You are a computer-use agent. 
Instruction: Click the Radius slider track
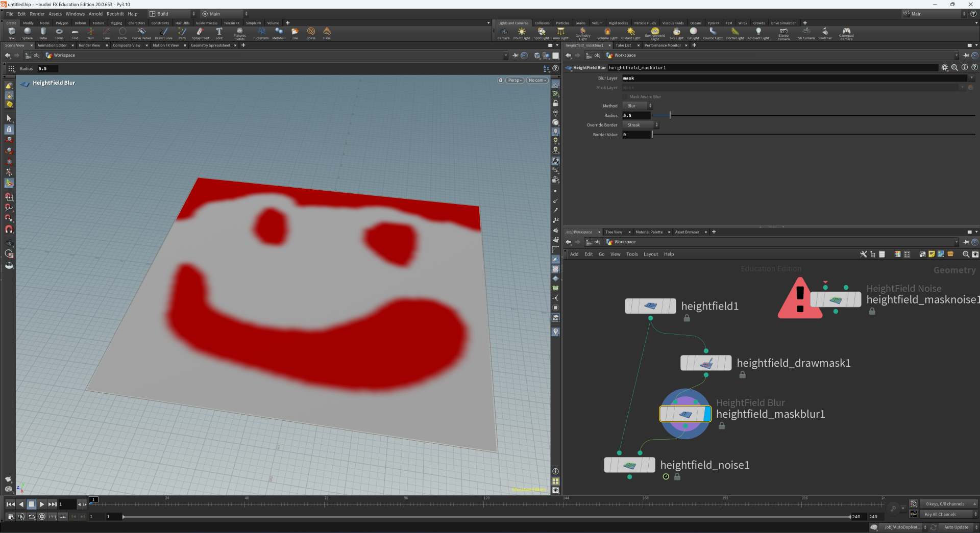pos(817,116)
